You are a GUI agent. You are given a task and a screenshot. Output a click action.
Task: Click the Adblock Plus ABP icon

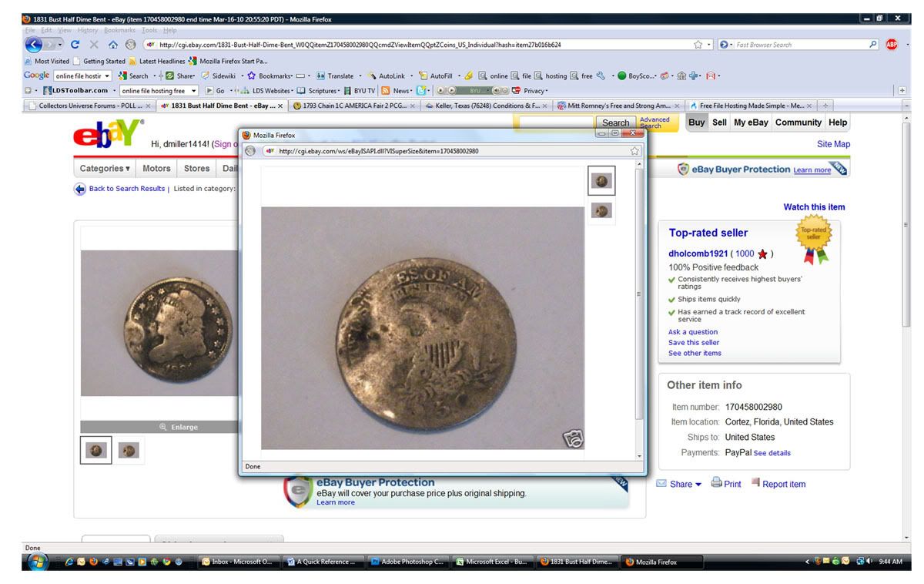892,45
